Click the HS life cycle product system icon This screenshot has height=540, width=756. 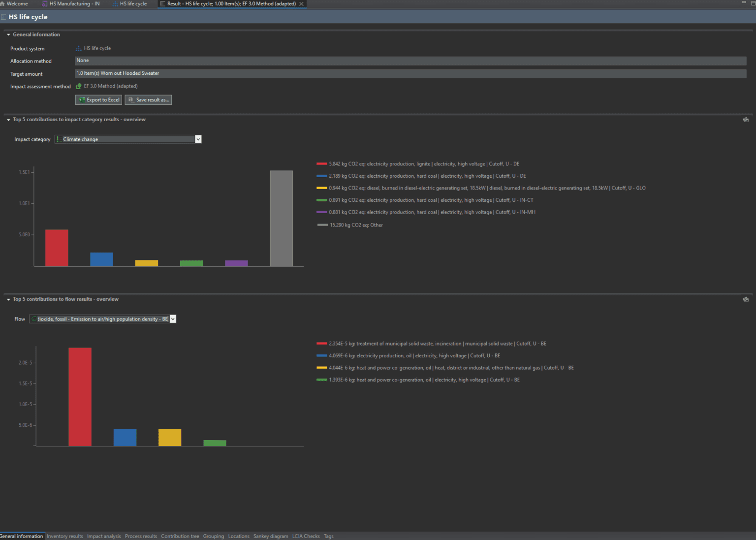pos(79,48)
